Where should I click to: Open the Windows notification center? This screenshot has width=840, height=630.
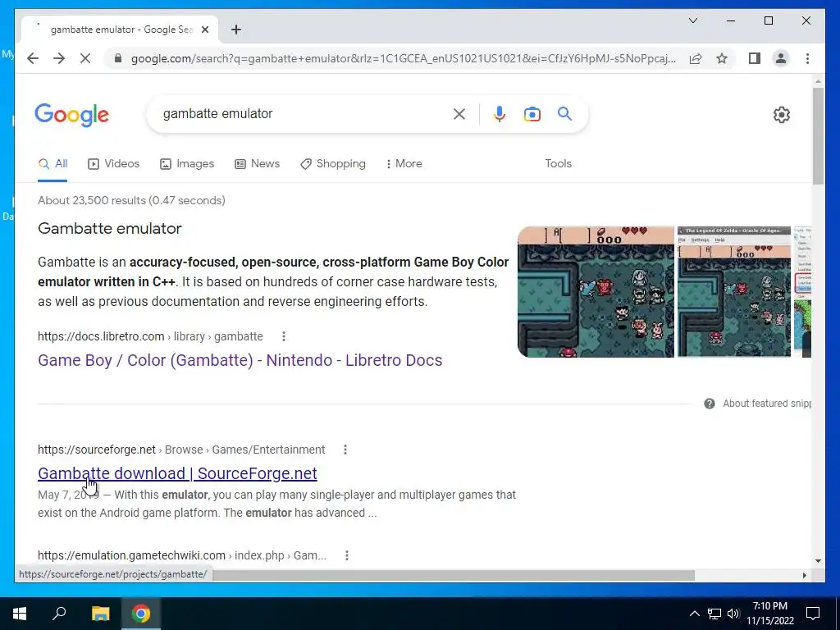(813, 614)
